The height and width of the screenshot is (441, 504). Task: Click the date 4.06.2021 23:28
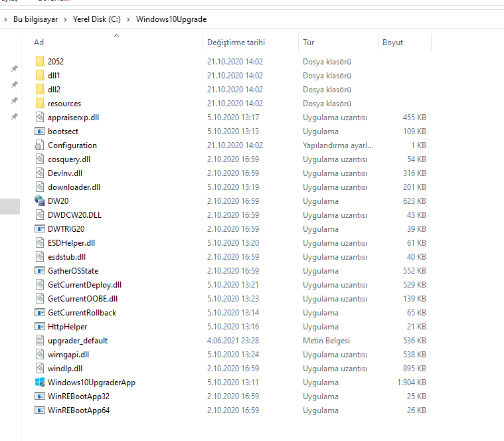(x=233, y=341)
